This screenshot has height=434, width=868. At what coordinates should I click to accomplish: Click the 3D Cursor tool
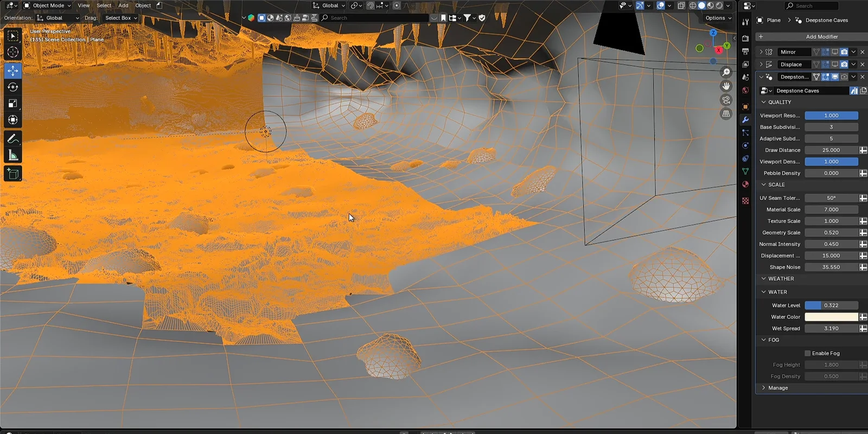coord(13,52)
